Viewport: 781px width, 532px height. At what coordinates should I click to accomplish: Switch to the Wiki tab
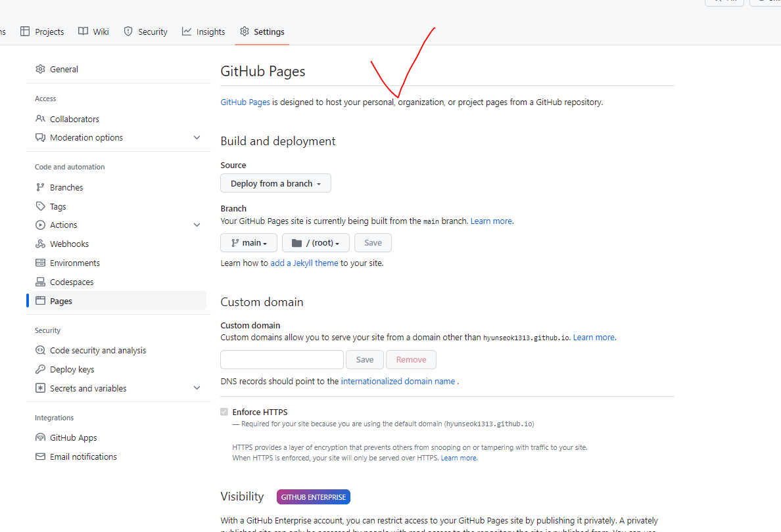pyautogui.click(x=93, y=32)
